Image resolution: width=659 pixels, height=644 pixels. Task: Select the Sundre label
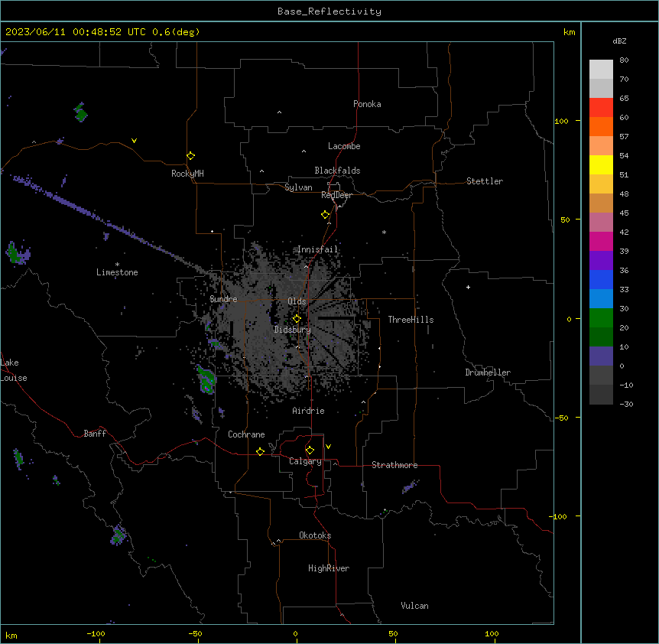coord(223,299)
